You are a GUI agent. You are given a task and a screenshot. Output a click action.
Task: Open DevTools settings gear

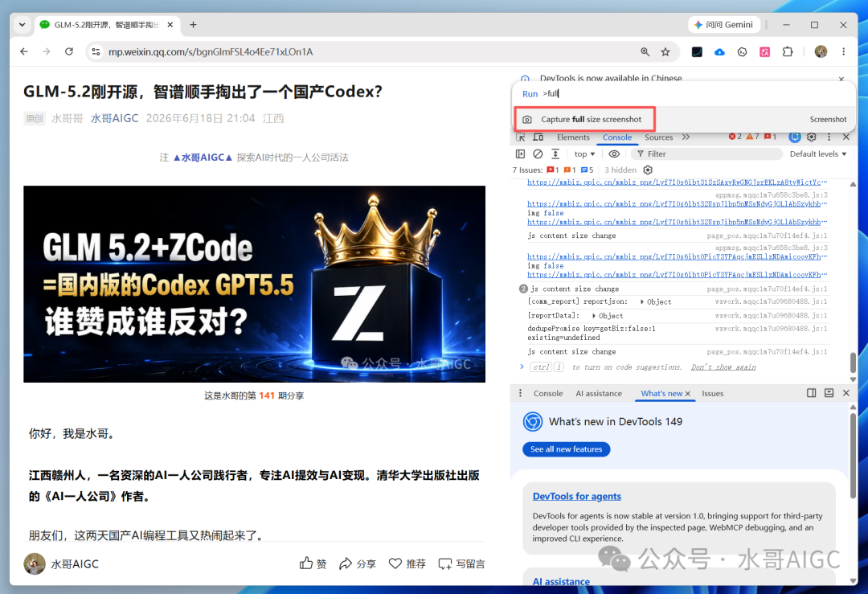click(x=812, y=137)
